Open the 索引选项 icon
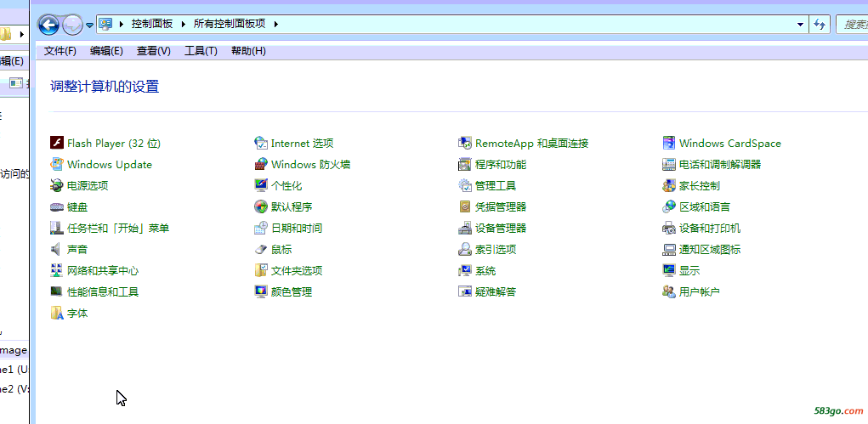Viewport: 868px width, 424px height. [465, 249]
